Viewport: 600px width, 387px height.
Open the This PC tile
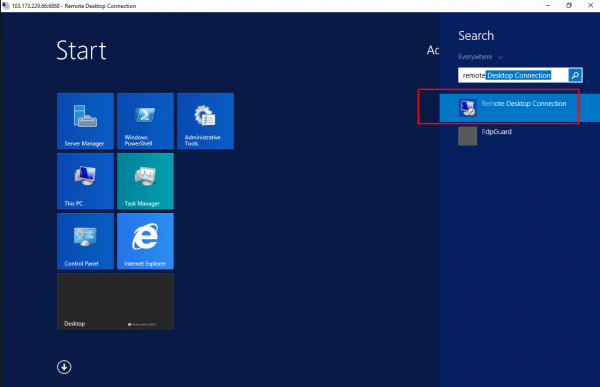[x=85, y=181]
